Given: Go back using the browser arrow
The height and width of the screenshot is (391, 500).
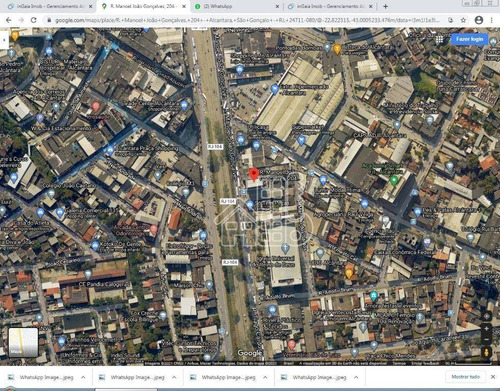Looking at the screenshot, I should click(x=9, y=20).
